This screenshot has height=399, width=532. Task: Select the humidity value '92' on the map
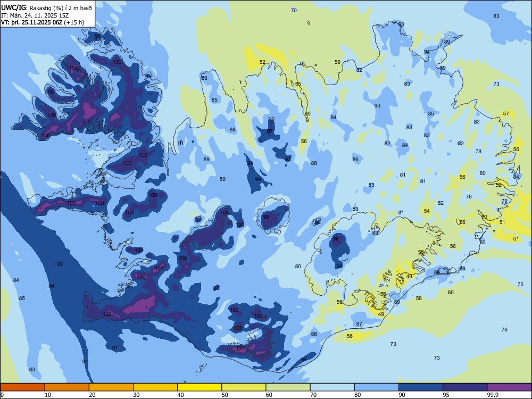coord(318,222)
